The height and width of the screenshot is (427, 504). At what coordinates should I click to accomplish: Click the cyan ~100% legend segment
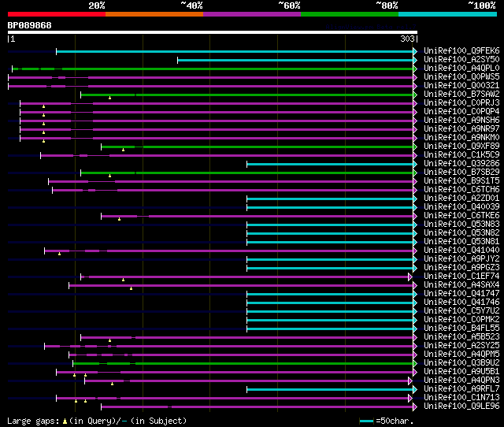click(x=447, y=14)
